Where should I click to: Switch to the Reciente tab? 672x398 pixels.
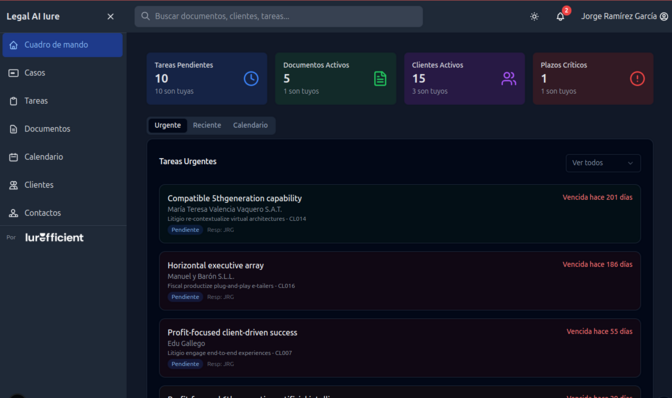207,125
